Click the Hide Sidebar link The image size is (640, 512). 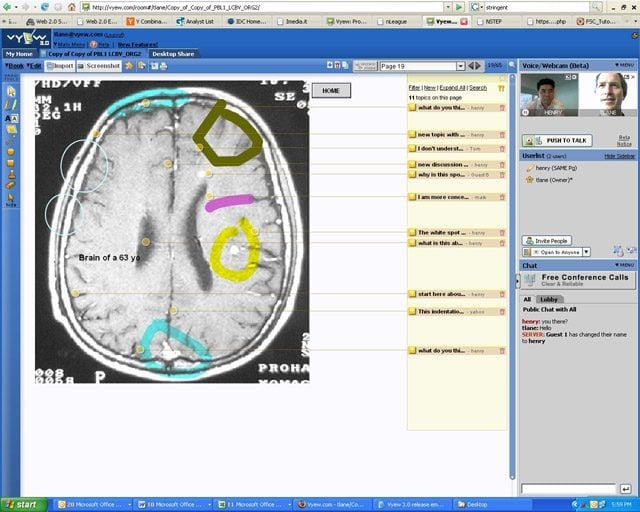[x=619, y=156]
